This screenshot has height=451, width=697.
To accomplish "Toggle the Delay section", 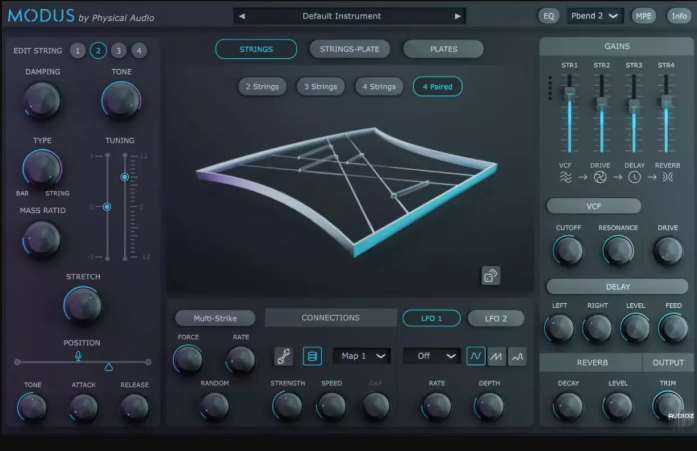I will click(617, 287).
